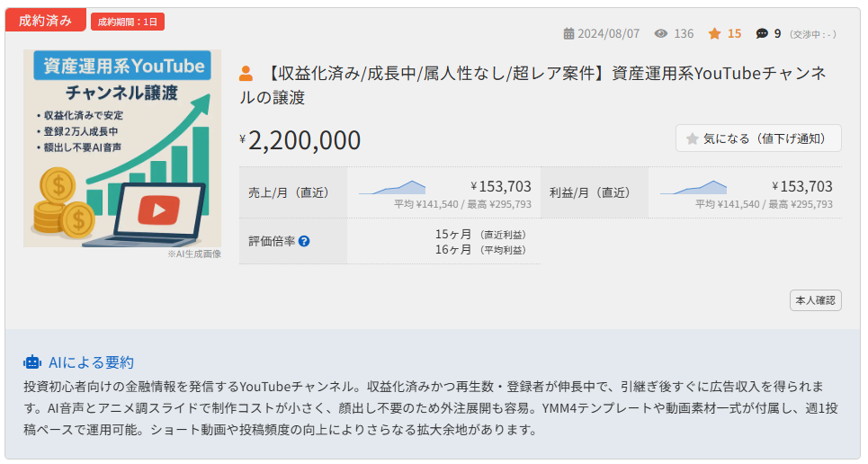Image resolution: width=868 pixels, height=464 pixels.
Task: Click the orange star favorites count icon
Action: (x=715, y=34)
